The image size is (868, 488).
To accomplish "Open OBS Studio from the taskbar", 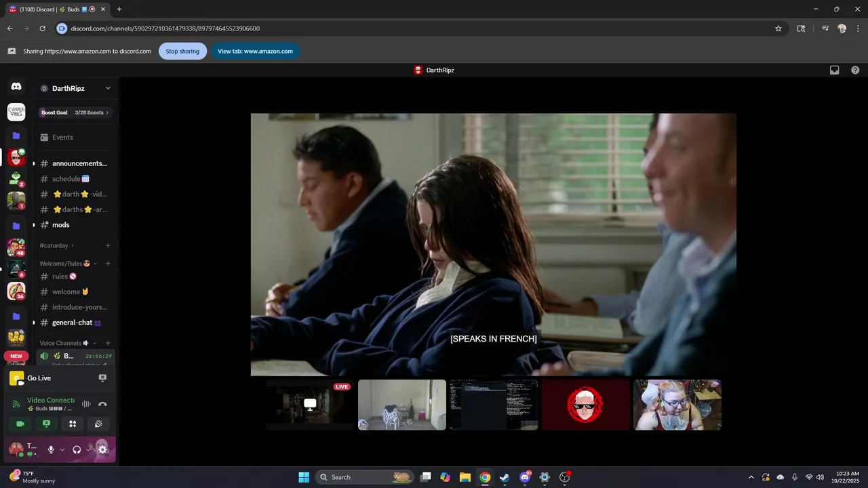I will click(564, 477).
